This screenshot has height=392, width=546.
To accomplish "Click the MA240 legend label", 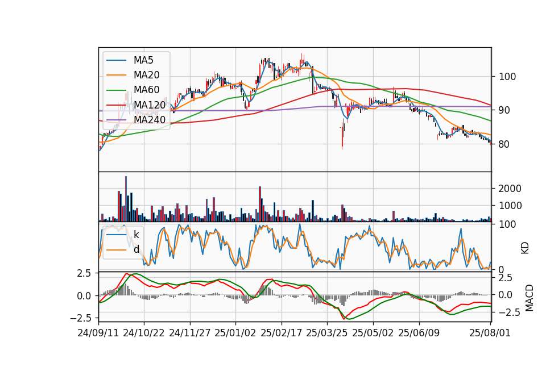I will click(x=150, y=120).
